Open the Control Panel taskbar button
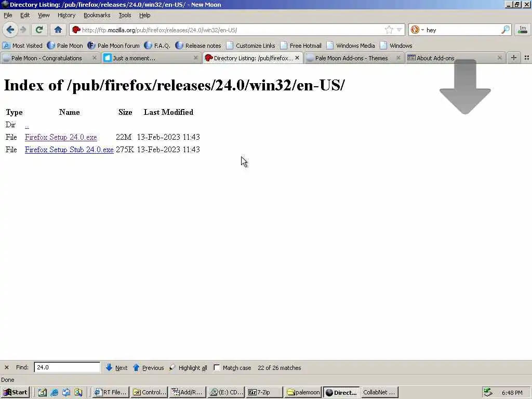This screenshot has height=399, width=532. tap(149, 392)
